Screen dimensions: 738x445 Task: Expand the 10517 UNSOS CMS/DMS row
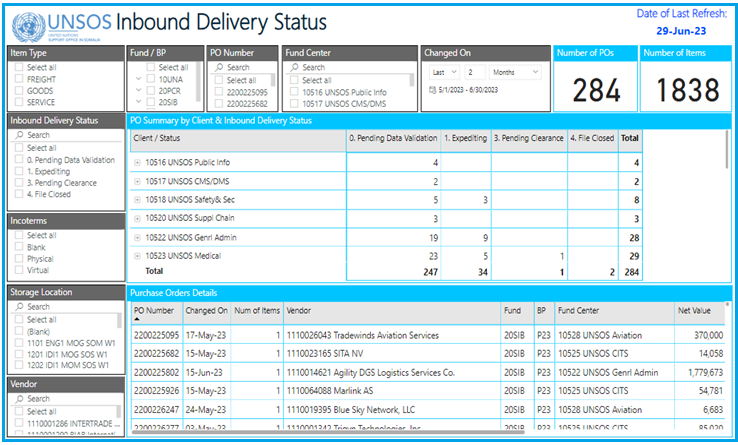coord(137,181)
